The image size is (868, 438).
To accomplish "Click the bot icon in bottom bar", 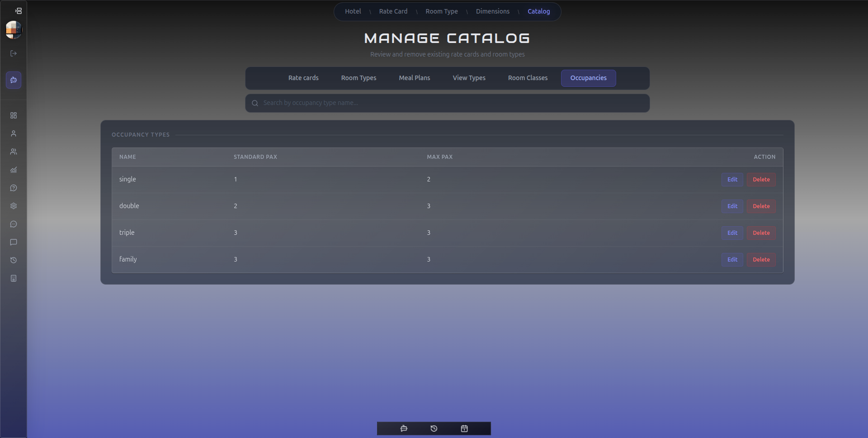I will click(x=404, y=428).
